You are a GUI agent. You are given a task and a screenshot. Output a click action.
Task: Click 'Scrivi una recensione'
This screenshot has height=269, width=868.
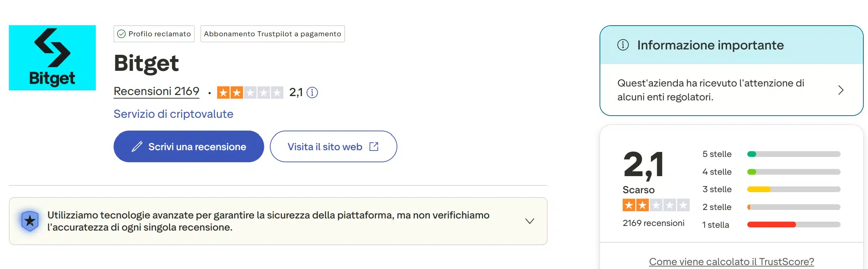pyautogui.click(x=188, y=146)
